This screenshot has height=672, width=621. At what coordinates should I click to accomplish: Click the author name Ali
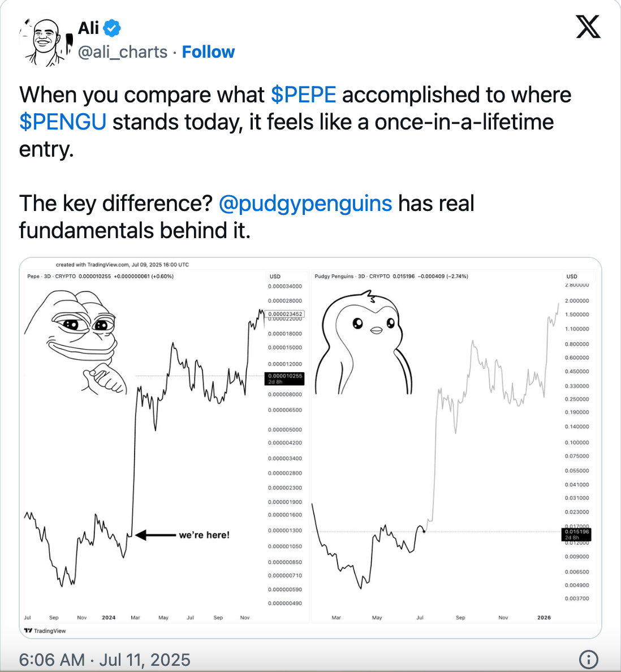pyautogui.click(x=88, y=28)
